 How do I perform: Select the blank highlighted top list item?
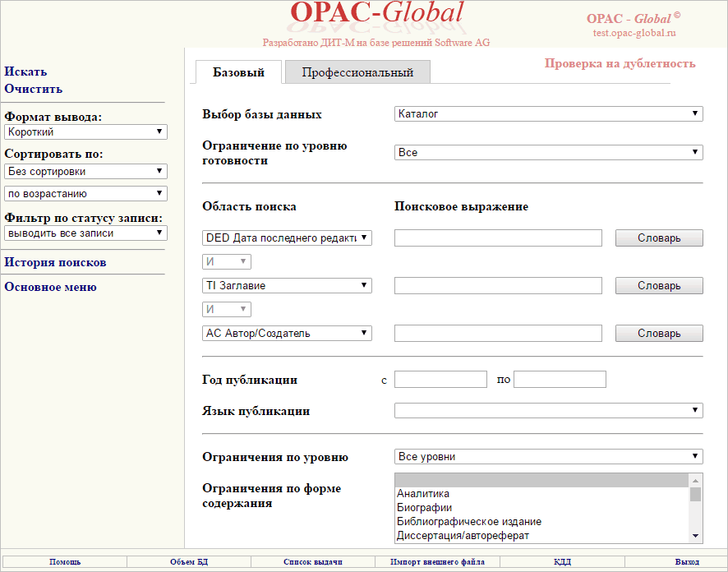[x=541, y=481]
